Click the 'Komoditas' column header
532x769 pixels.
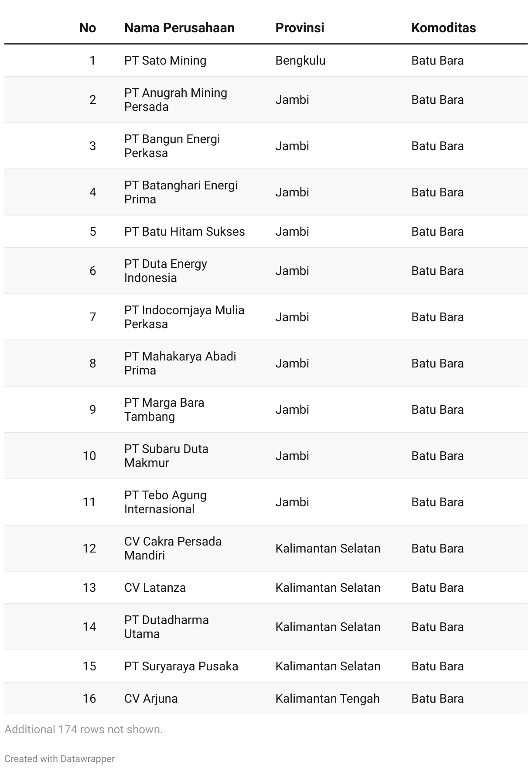click(x=443, y=28)
